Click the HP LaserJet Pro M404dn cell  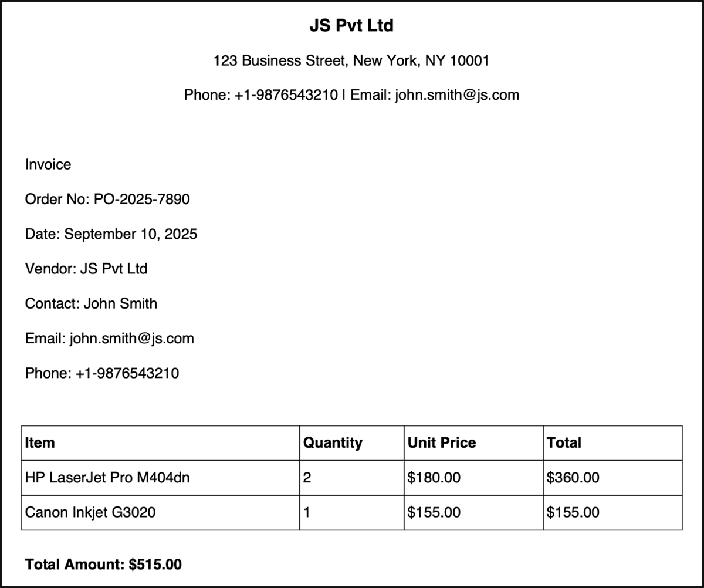[x=107, y=478]
